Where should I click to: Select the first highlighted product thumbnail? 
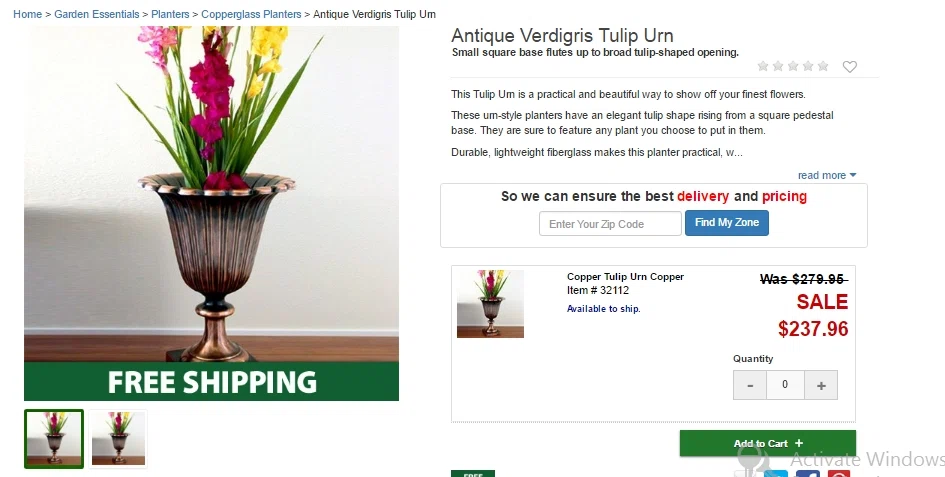(x=54, y=438)
